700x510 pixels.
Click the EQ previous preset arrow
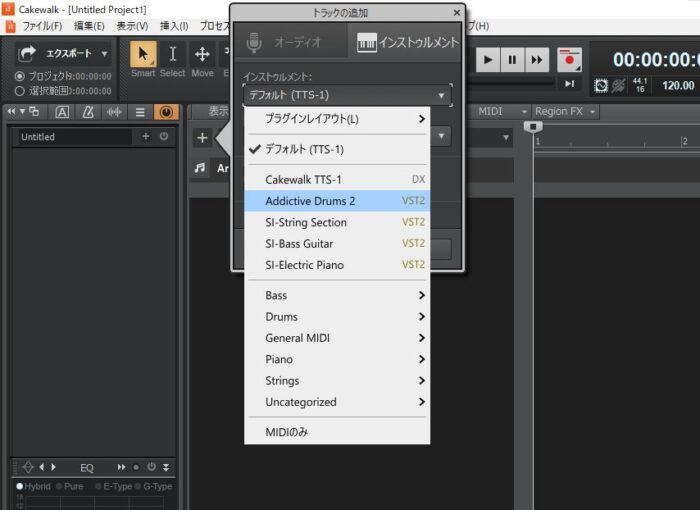42,467
